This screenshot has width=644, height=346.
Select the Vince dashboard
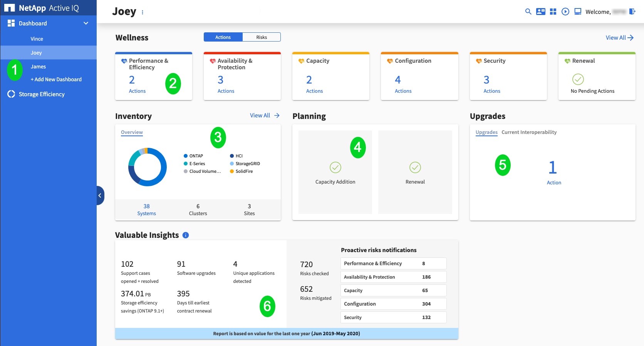pos(37,39)
